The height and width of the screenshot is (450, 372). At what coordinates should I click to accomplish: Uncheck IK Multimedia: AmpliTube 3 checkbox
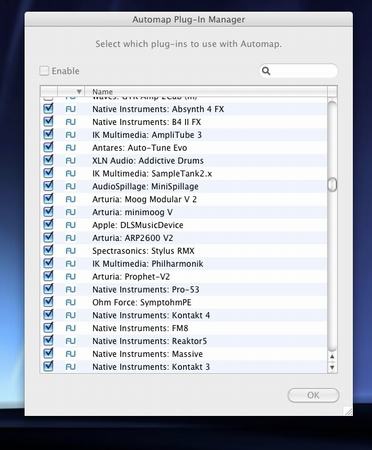coord(48,134)
